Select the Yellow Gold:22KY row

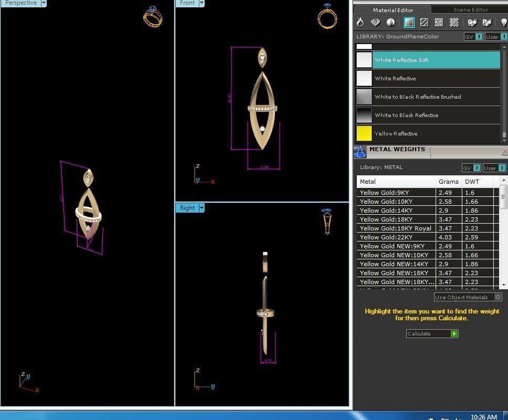(428, 237)
